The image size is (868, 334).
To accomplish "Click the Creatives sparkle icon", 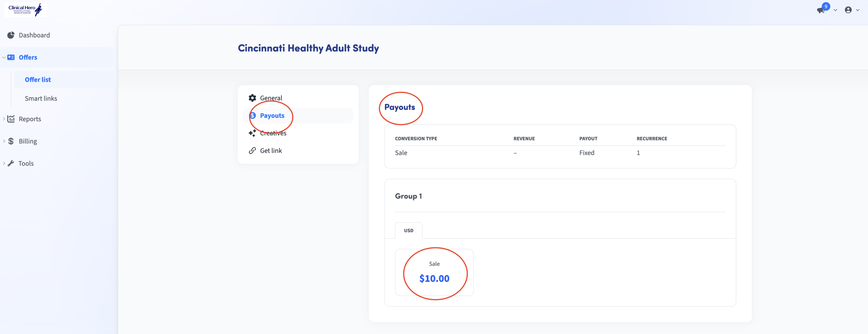I will pos(252,133).
